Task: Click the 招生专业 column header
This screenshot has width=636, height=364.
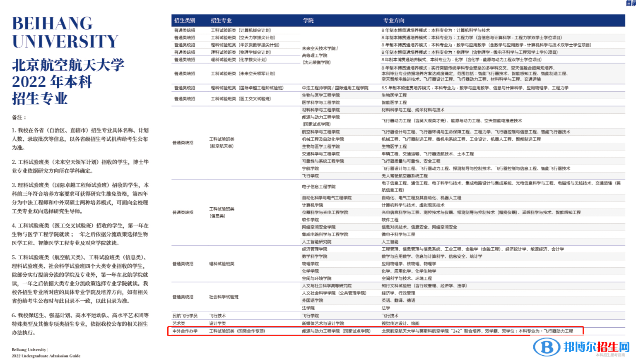Action: (221, 20)
